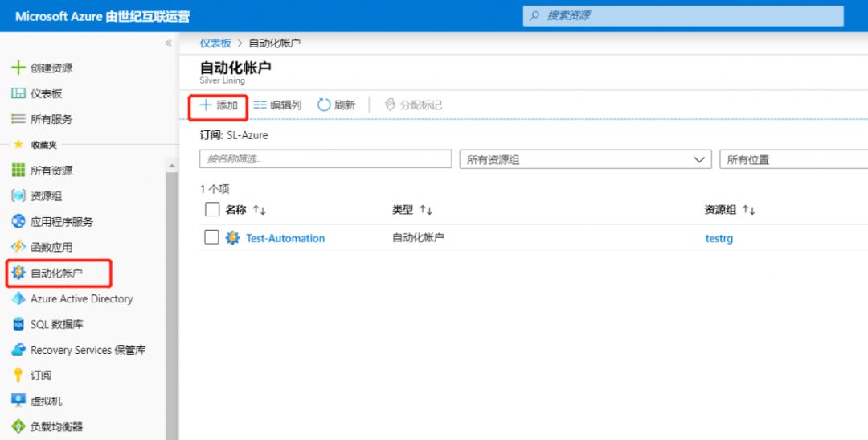
Task: Select 创建资源 menu label
Action: (x=51, y=68)
